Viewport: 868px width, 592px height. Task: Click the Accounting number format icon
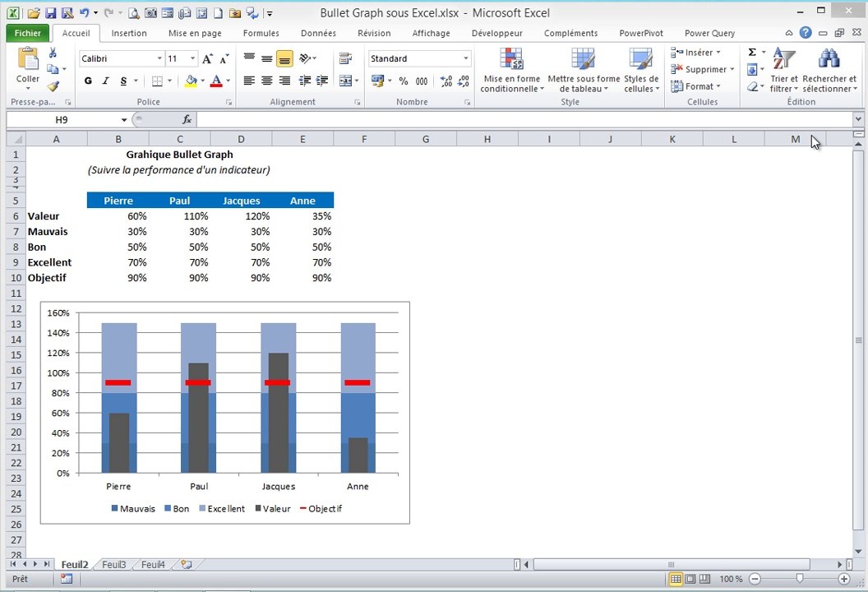(377, 81)
